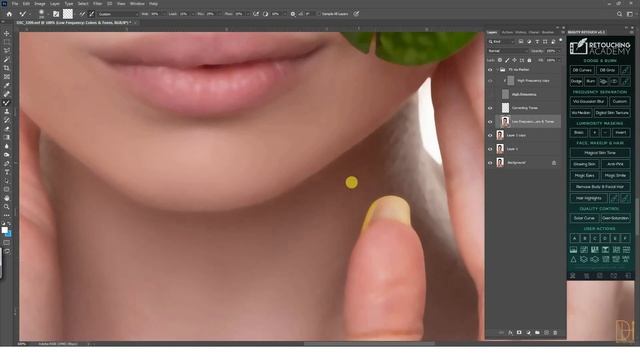This screenshot has width=640, height=360.
Task: Select the Move tool
Action: [7, 33]
